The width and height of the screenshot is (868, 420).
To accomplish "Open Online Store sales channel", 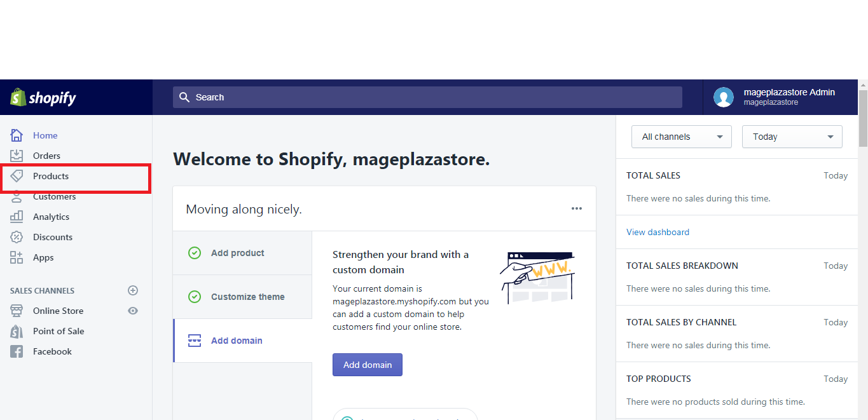I will (x=58, y=311).
